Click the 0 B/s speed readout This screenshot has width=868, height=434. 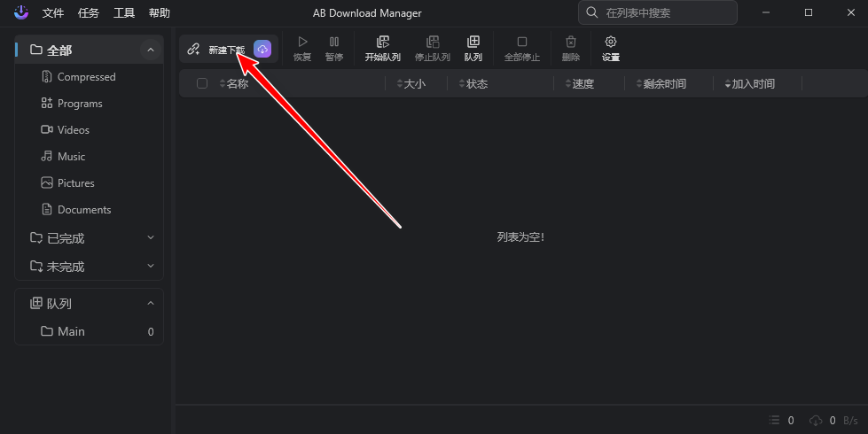[x=844, y=421]
